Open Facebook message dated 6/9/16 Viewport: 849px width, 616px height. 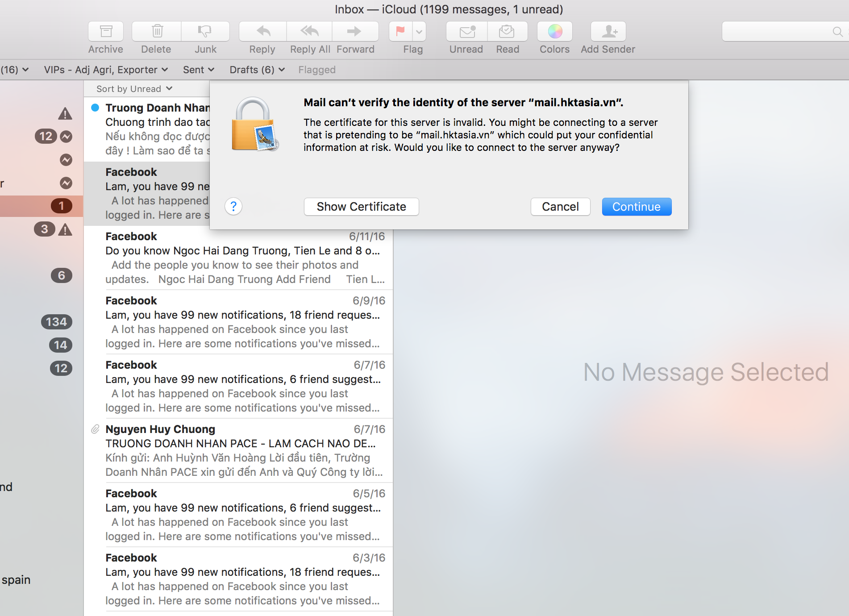point(239,322)
